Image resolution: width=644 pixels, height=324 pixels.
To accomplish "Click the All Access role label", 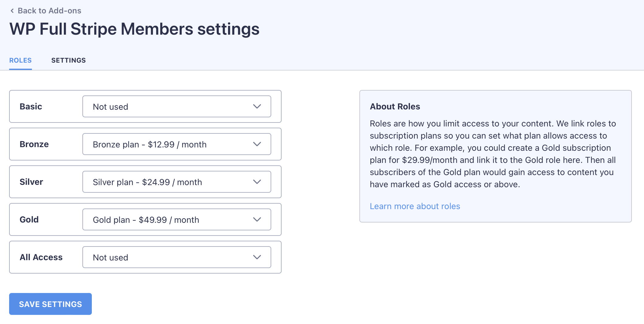I will click(41, 257).
